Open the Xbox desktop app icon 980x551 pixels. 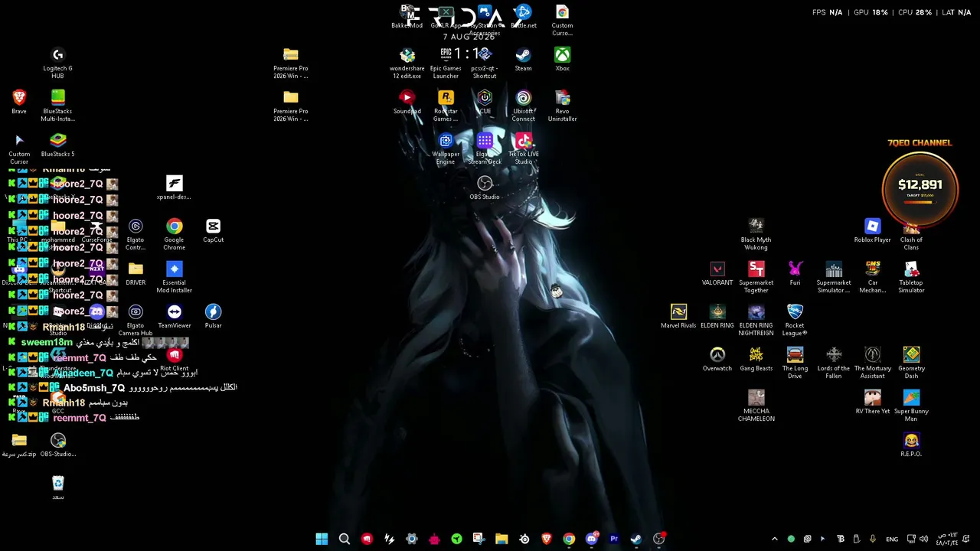click(x=562, y=59)
